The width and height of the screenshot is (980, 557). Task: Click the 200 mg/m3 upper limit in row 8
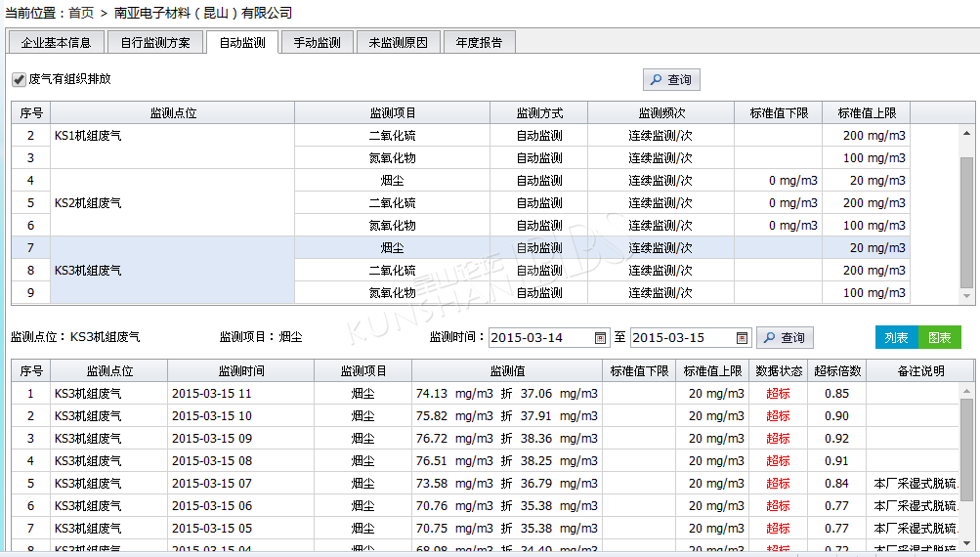tap(867, 270)
